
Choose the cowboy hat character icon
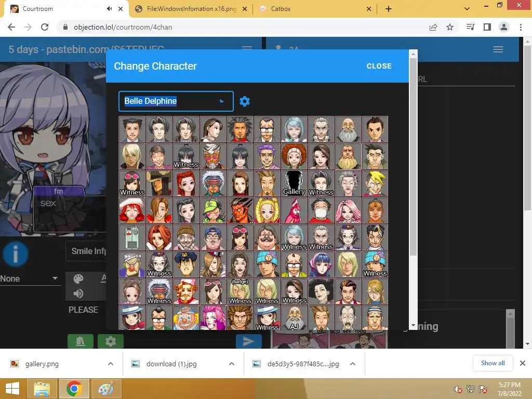tap(159, 183)
